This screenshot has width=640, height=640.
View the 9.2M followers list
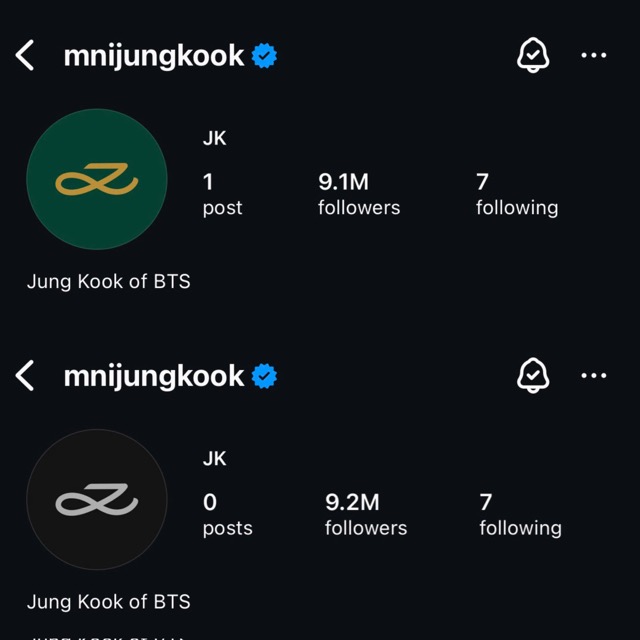pos(365,514)
